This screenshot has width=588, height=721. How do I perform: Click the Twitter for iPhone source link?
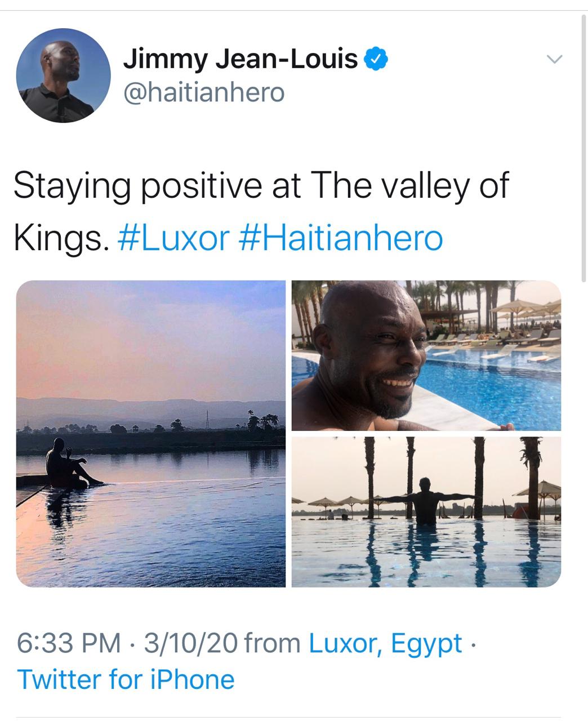point(126,679)
